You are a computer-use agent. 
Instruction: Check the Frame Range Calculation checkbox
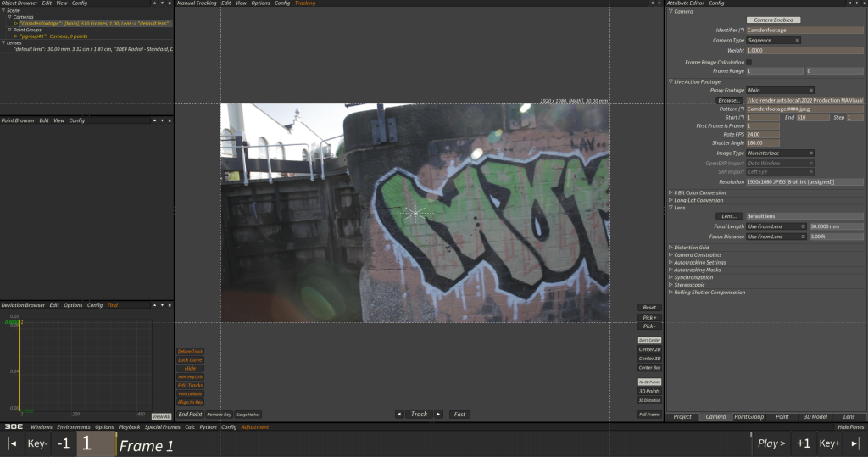(749, 63)
